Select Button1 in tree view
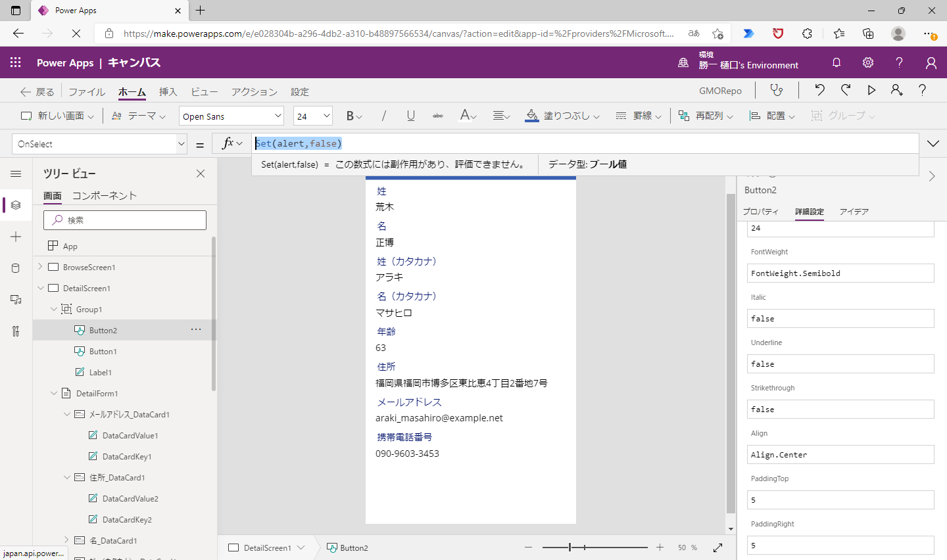This screenshot has width=947, height=560. coord(103,351)
